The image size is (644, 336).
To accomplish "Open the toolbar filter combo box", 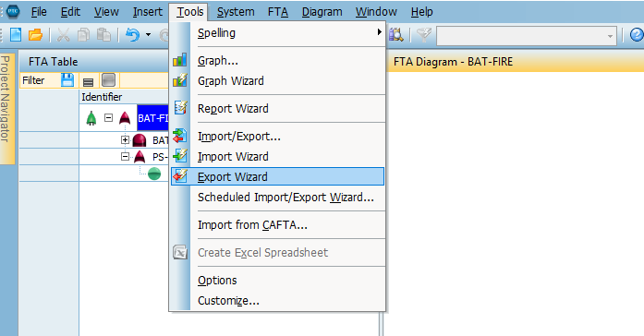I will point(527,36).
